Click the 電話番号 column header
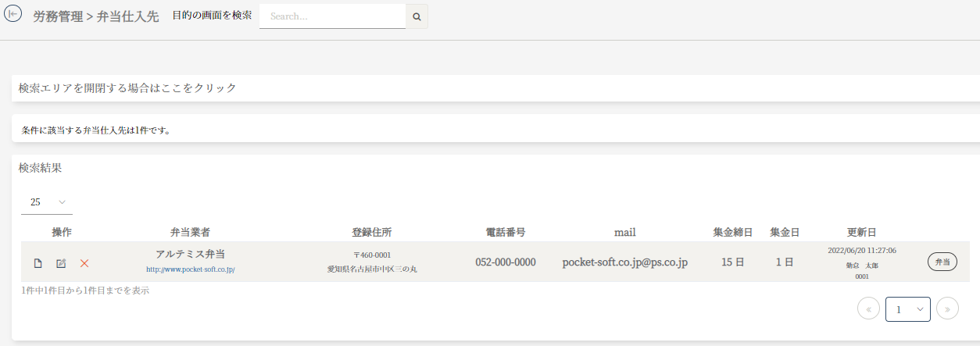The image size is (980, 346). (x=505, y=232)
